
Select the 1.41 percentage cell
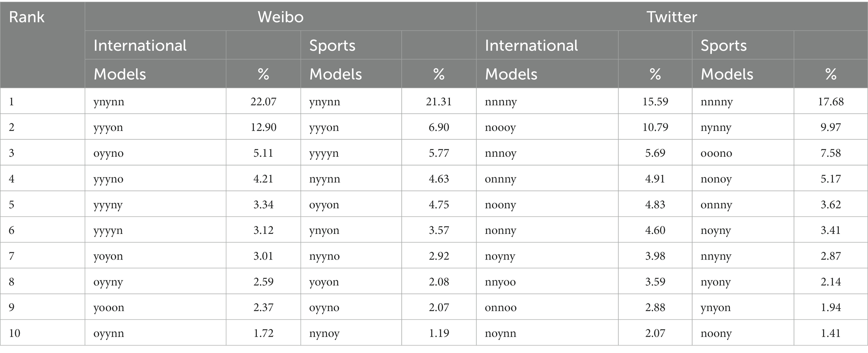click(x=831, y=333)
